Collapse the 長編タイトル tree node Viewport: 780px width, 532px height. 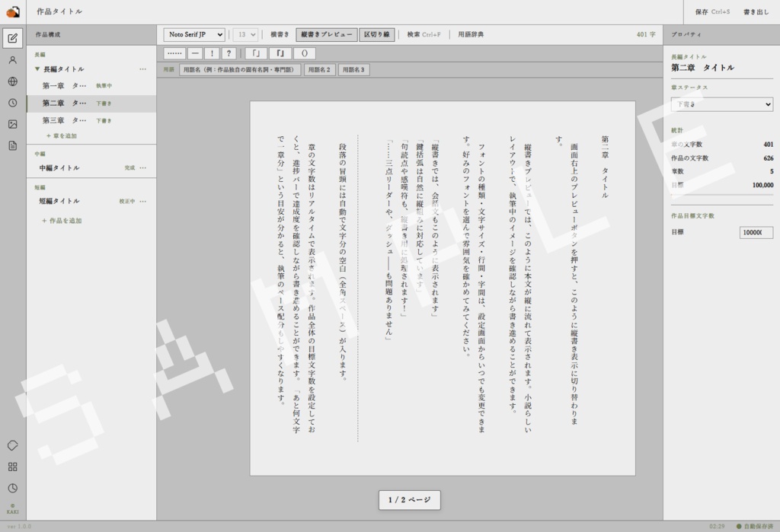(37, 69)
